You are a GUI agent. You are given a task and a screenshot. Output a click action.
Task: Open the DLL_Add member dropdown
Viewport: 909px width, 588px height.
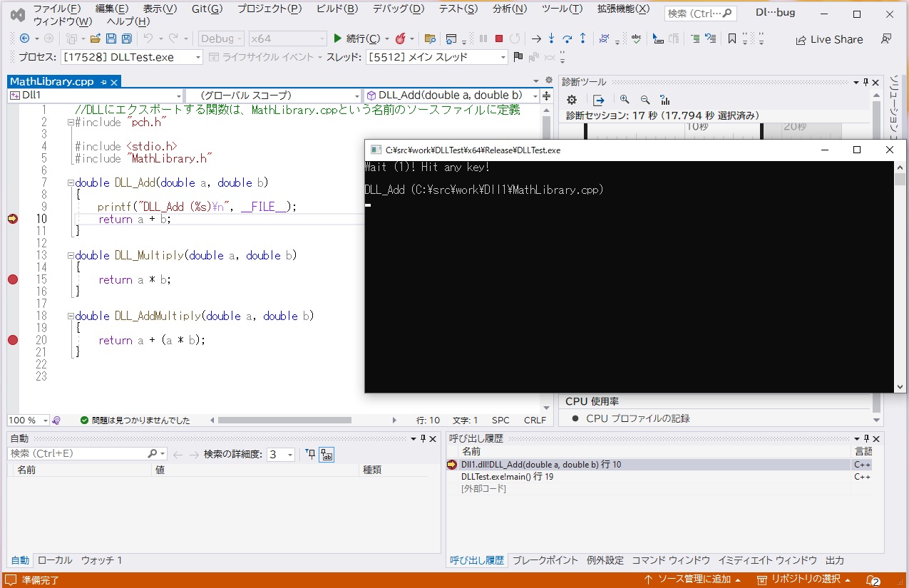pos(452,96)
